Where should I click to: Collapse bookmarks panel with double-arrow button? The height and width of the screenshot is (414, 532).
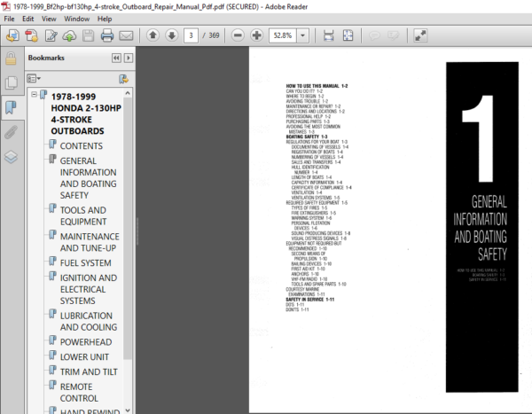click(116, 58)
